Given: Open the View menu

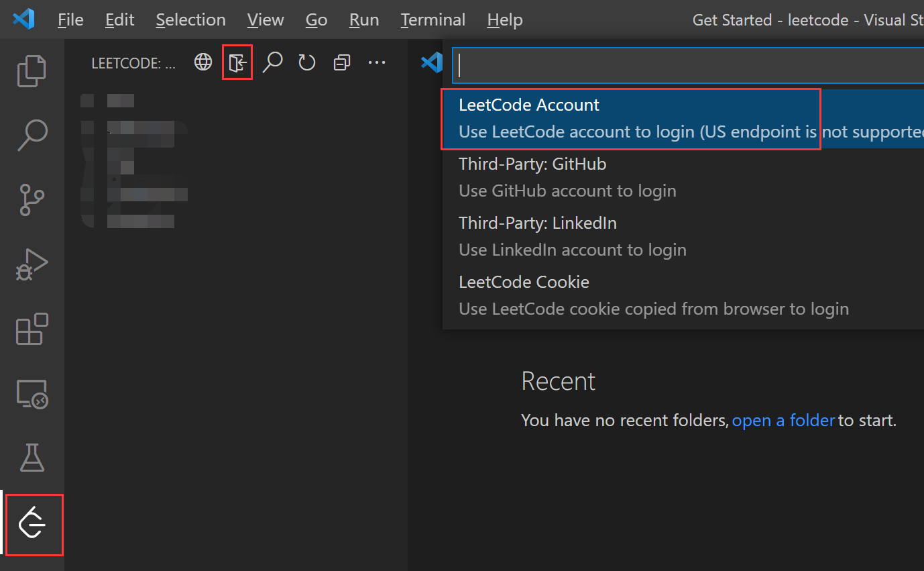Looking at the screenshot, I should [x=266, y=20].
